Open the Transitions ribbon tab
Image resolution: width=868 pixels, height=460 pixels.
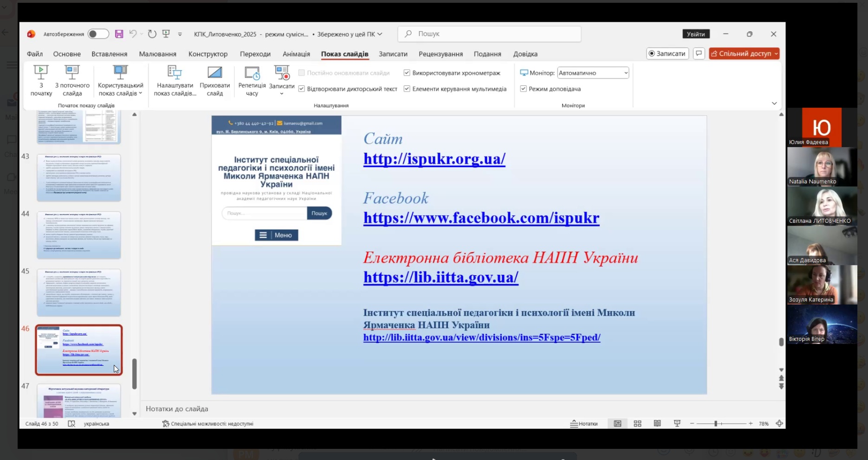coord(255,54)
